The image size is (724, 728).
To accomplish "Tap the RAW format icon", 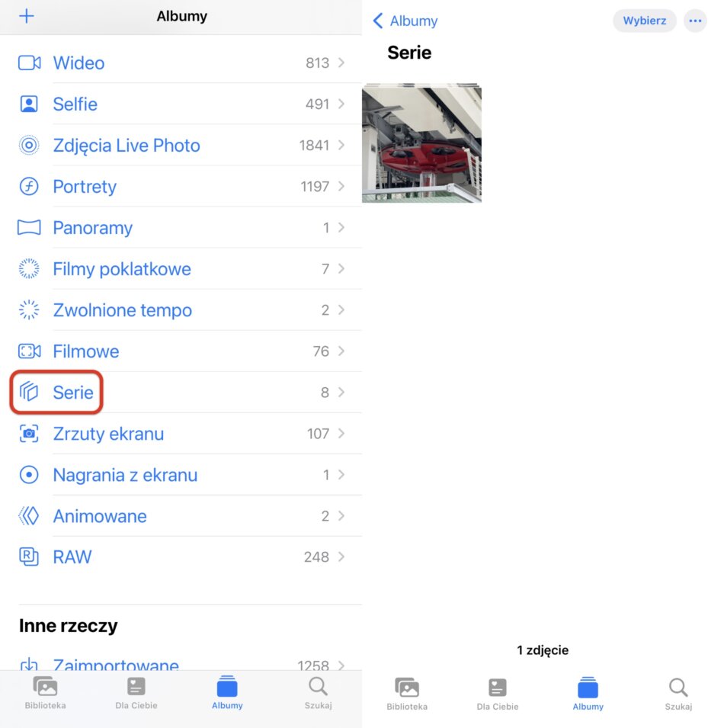I will point(29,556).
